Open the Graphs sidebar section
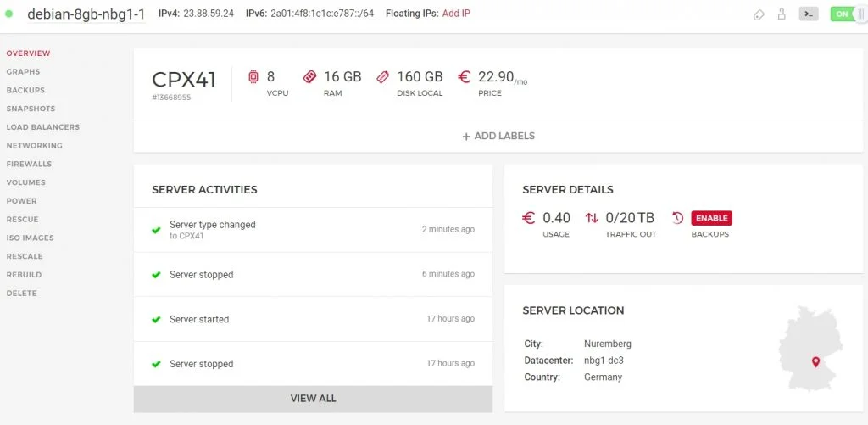 click(x=23, y=72)
